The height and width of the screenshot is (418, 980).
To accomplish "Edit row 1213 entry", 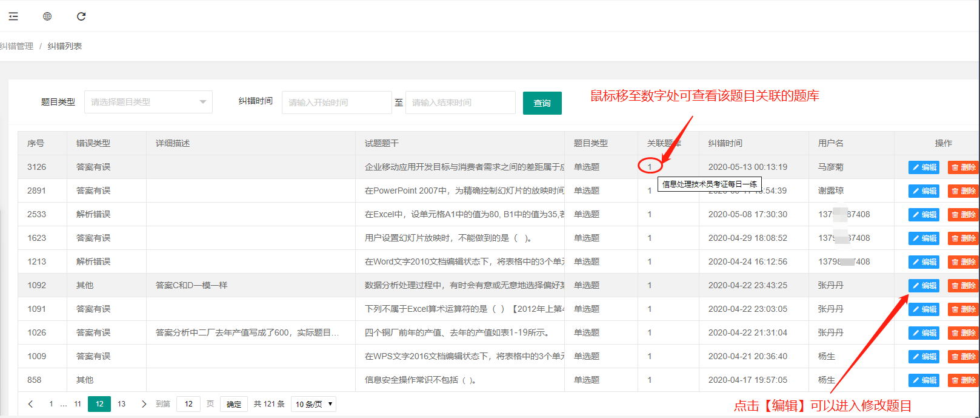I will click(924, 262).
